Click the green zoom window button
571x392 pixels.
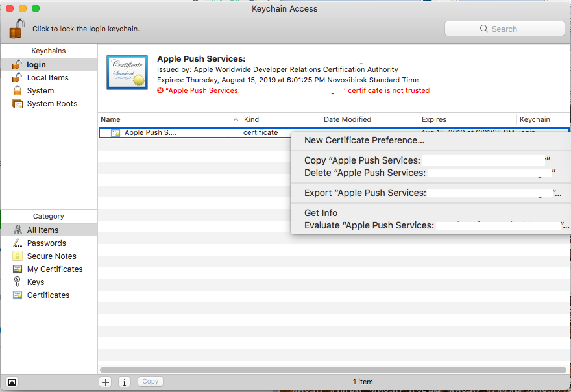coord(35,8)
